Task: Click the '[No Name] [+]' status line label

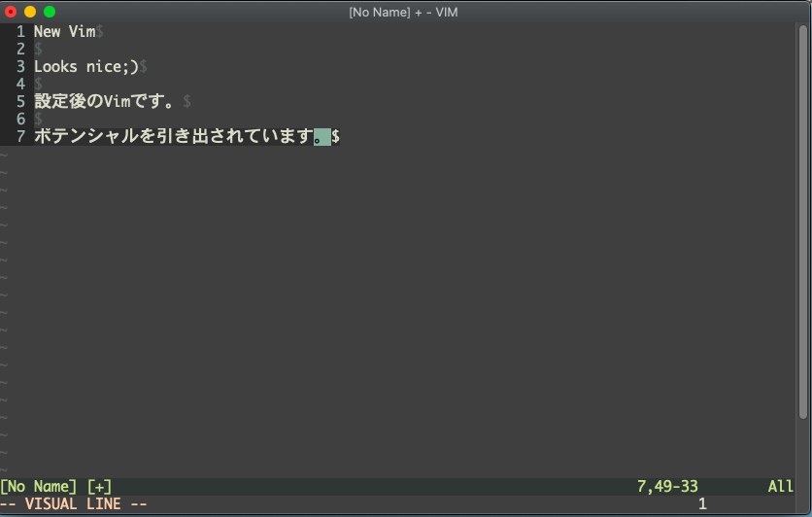Action: coord(56,487)
